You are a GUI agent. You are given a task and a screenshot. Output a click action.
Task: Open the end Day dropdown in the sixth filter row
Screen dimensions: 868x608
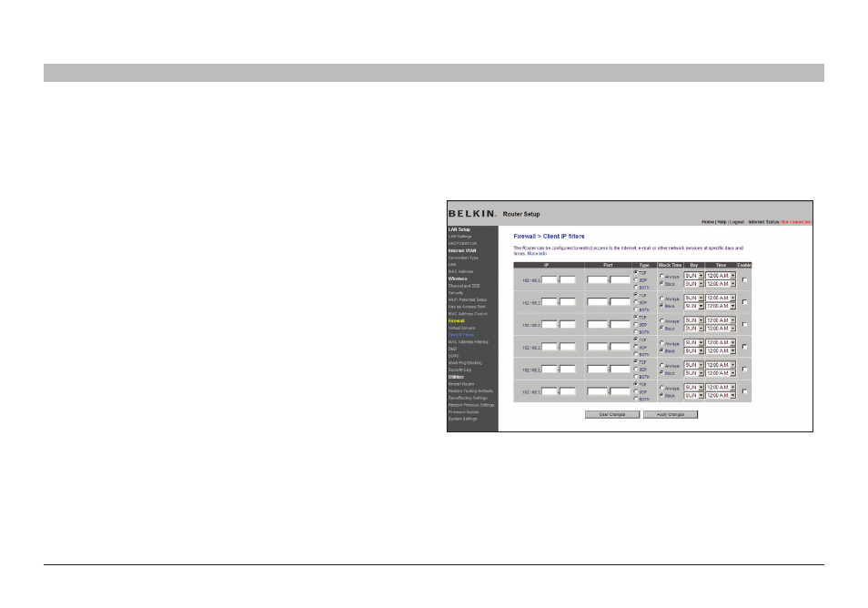[693, 395]
